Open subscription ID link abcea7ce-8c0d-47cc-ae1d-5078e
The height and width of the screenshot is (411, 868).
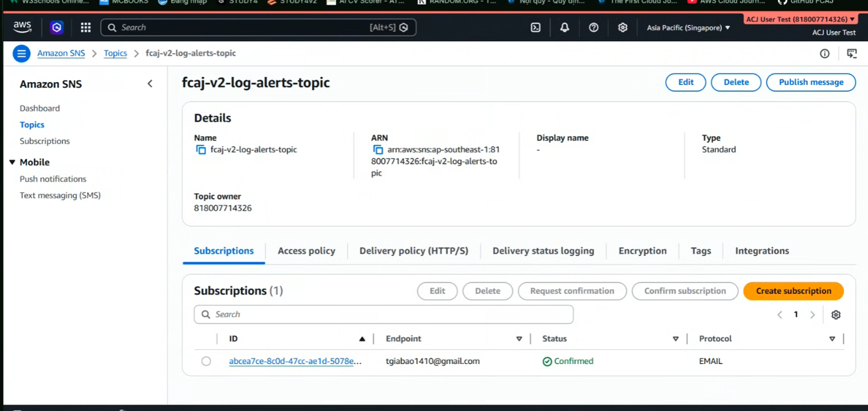(x=295, y=361)
